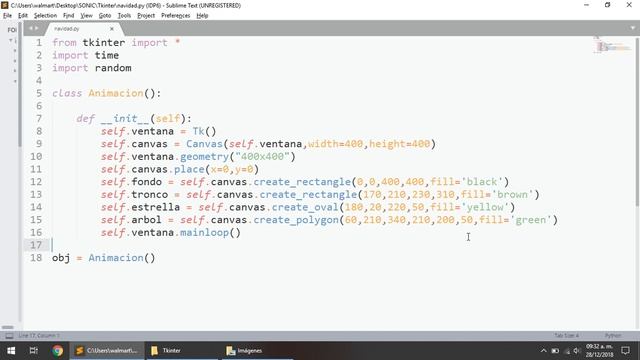Open Task View on the taskbar
The height and width of the screenshot is (360, 640).
click(34, 351)
